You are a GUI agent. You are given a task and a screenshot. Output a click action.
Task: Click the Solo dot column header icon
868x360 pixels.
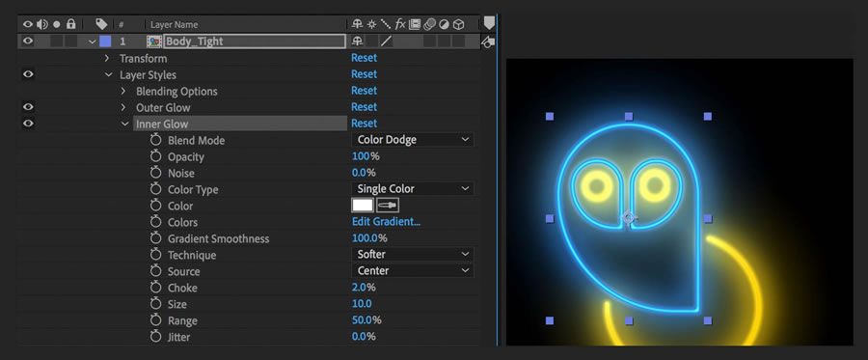[x=57, y=24]
